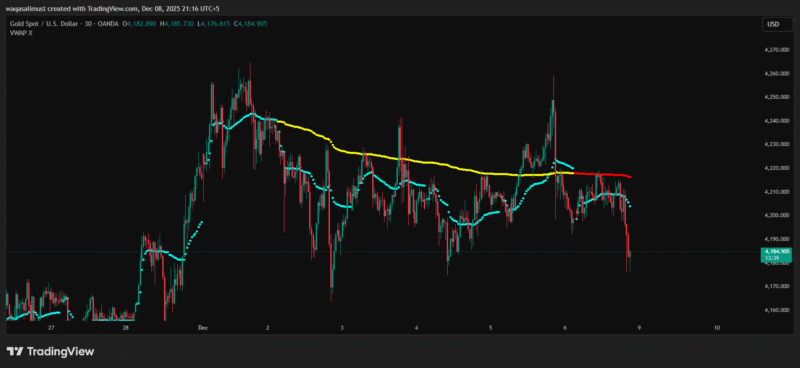The width and height of the screenshot is (800, 368).
Task: Click the TradingView logo at bottom left
Action: point(50,351)
